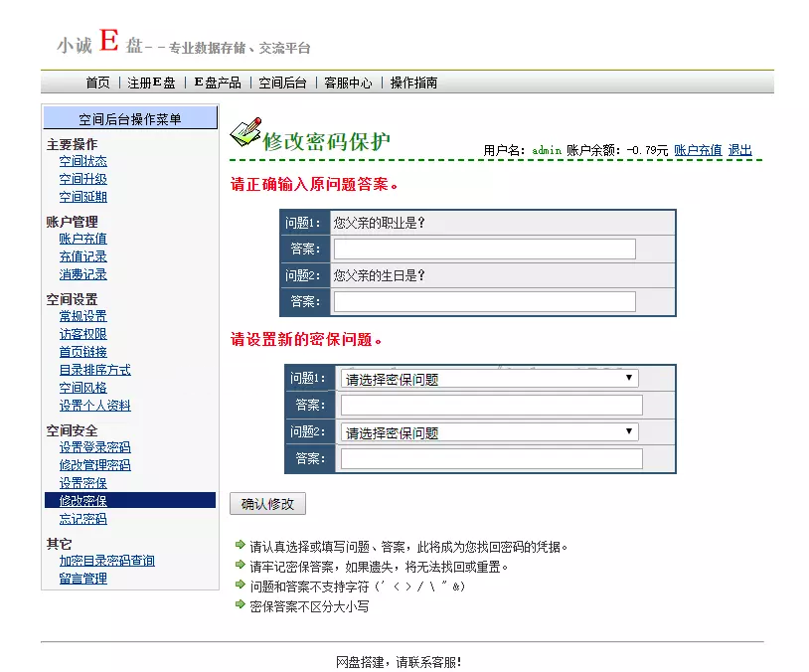Screen dimensions: 809x672
Task: Open 充值记录 under 账户管理
Action: click(x=82, y=256)
